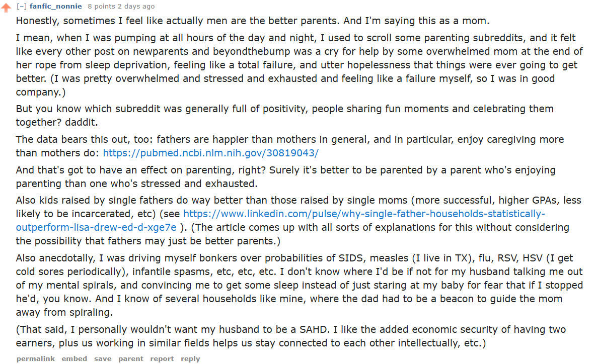Go to the parent comment
595x364 pixels.
[x=131, y=358]
